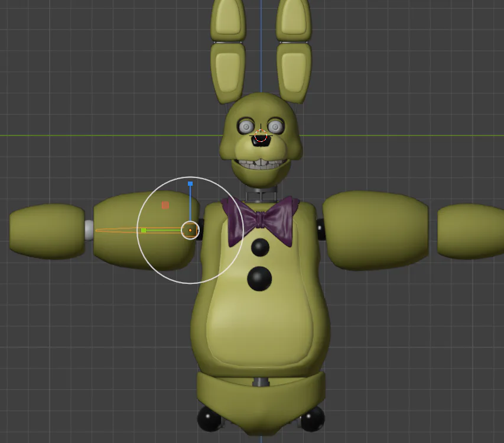Select the white elbow joint connector

89,230
